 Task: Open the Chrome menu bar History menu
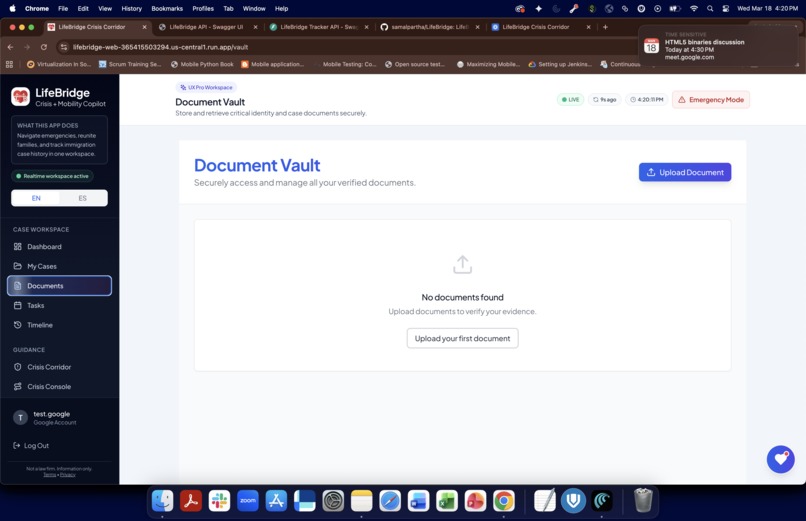132,8
